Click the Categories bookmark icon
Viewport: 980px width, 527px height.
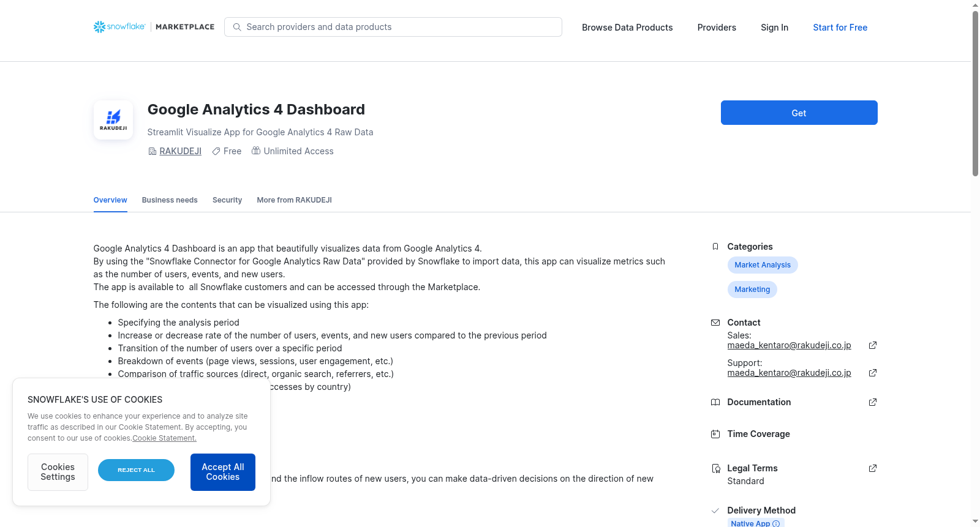click(715, 247)
